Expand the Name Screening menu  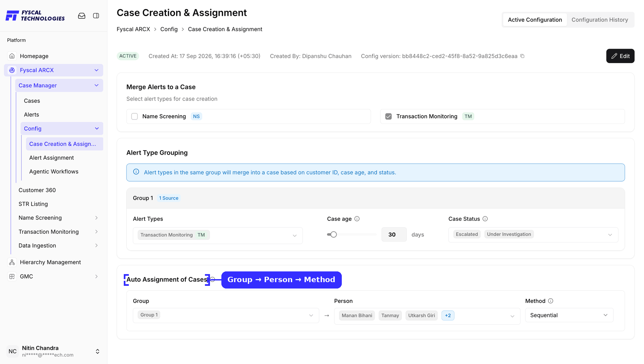click(97, 218)
